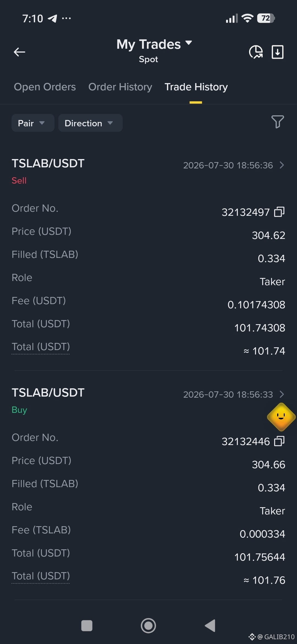Tap the Android back triangle button

click(210, 626)
